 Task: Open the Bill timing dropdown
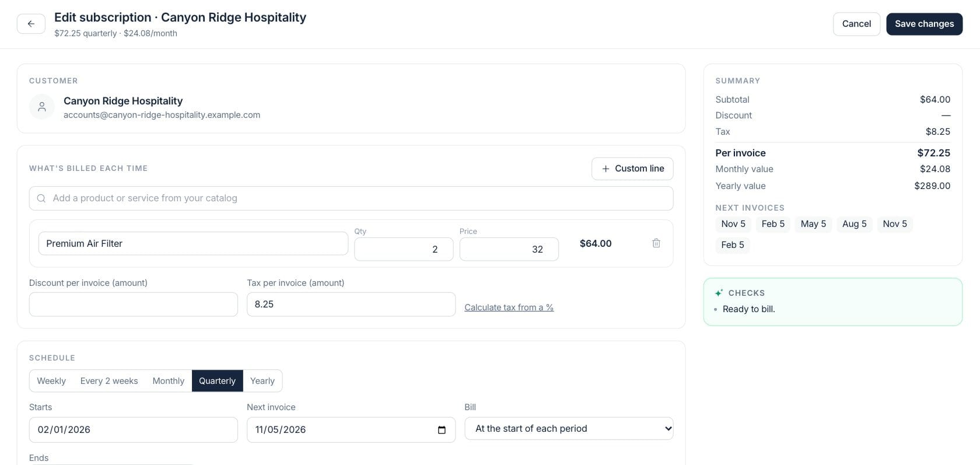click(x=569, y=429)
